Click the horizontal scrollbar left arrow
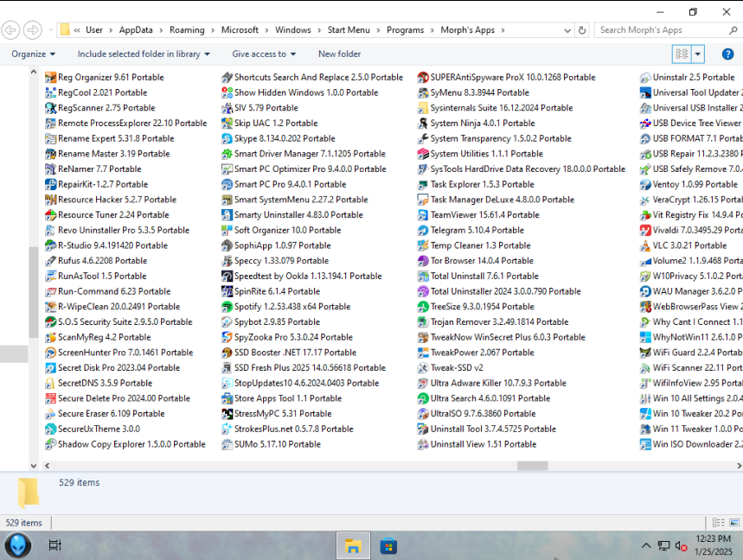The height and width of the screenshot is (560, 743). 47,466
